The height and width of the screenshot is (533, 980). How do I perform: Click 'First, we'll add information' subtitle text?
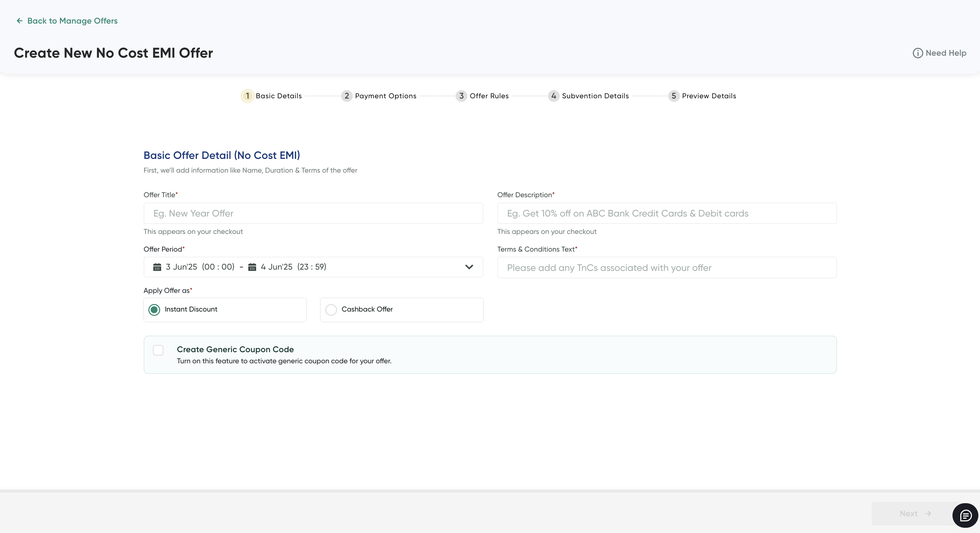tap(250, 170)
